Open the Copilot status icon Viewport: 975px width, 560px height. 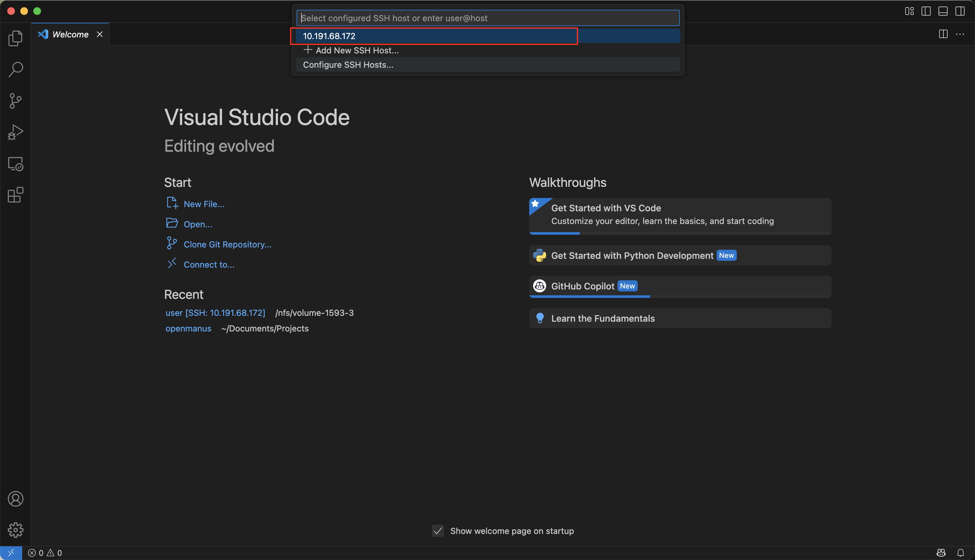(x=941, y=553)
